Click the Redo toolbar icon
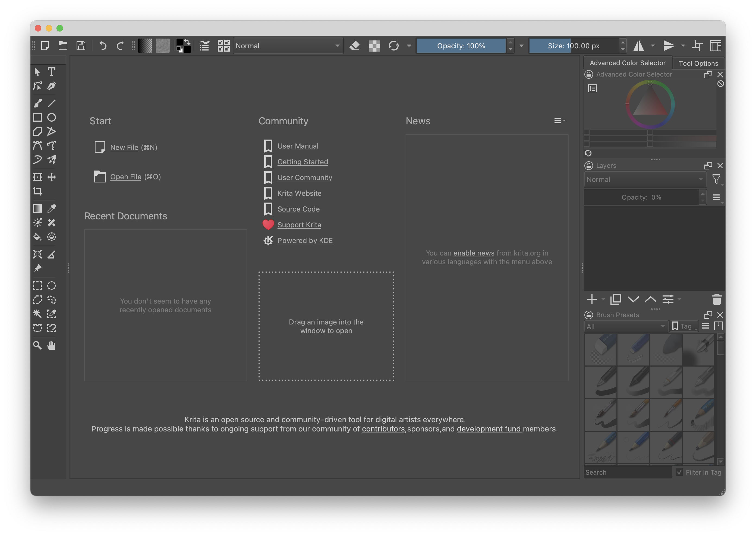 (121, 46)
